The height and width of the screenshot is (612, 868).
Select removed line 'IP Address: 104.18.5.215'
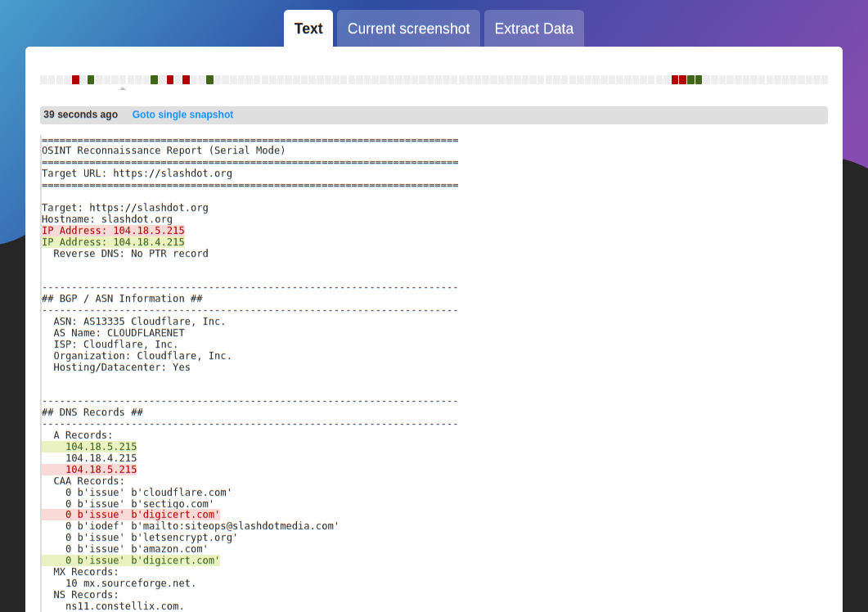[x=113, y=231]
